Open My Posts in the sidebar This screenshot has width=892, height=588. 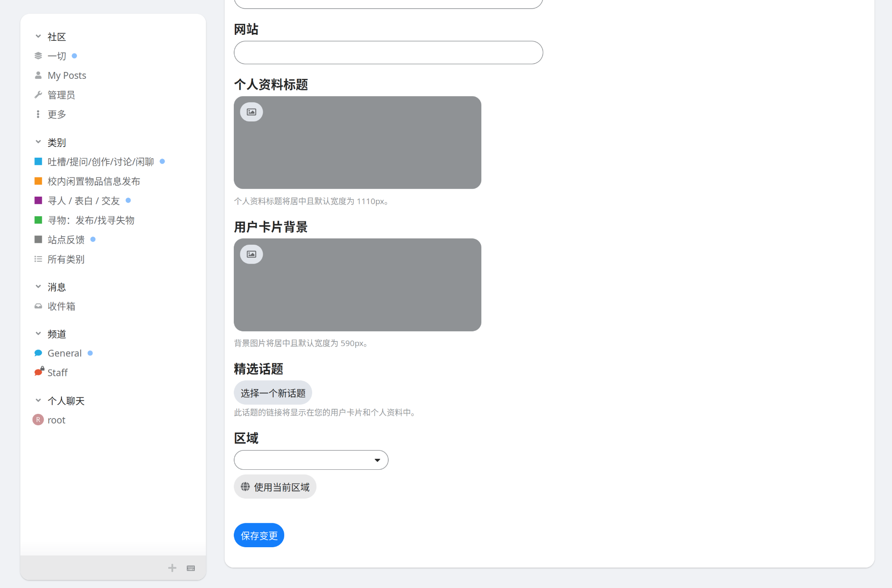click(66, 75)
